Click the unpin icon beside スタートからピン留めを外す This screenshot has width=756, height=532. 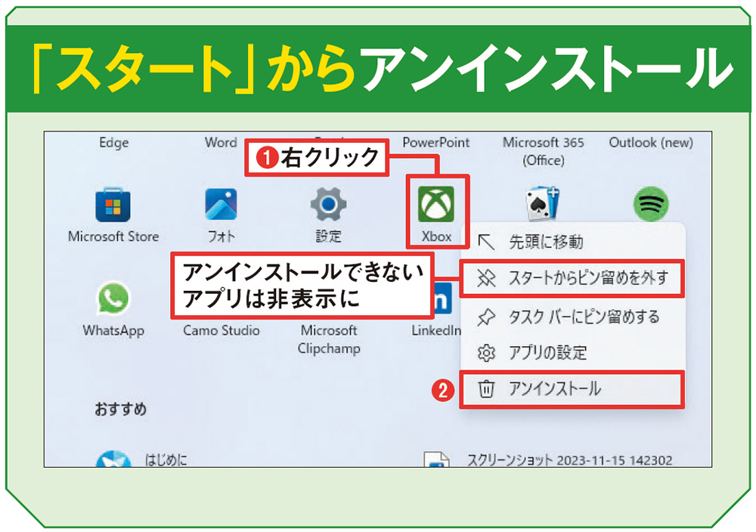click(x=486, y=278)
